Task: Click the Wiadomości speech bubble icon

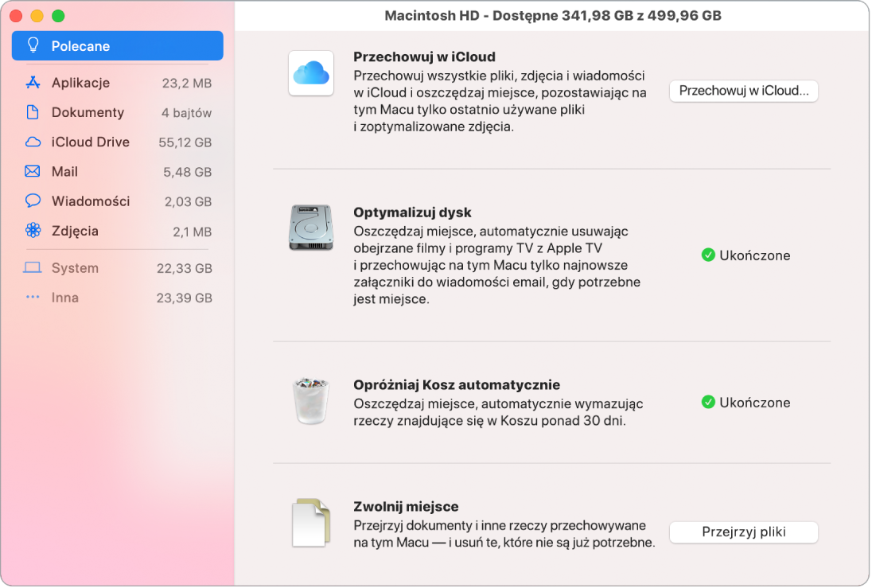Action: coord(33,201)
